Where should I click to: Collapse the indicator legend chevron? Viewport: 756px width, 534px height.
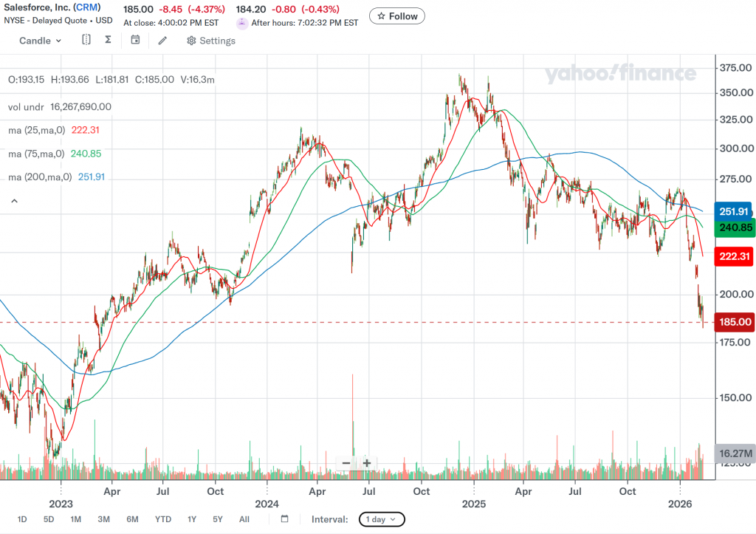point(13,200)
